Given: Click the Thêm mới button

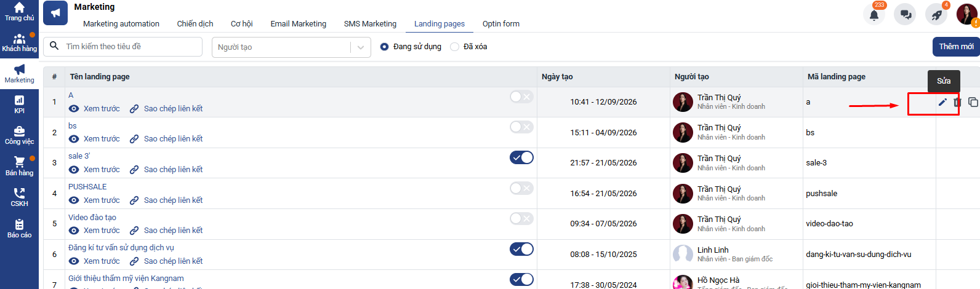Looking at the screenshot, I should tap(956, 47).
